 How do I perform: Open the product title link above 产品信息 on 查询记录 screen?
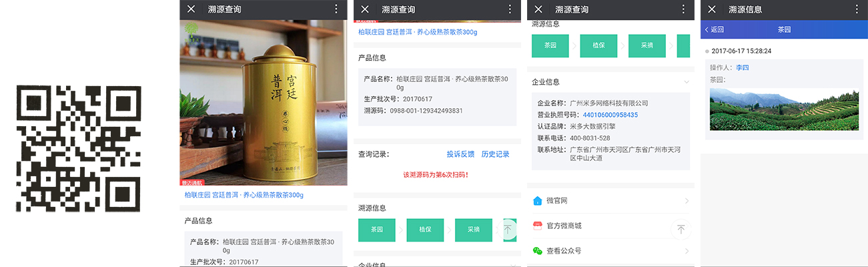pyautogui.click(x=418, y=32)
